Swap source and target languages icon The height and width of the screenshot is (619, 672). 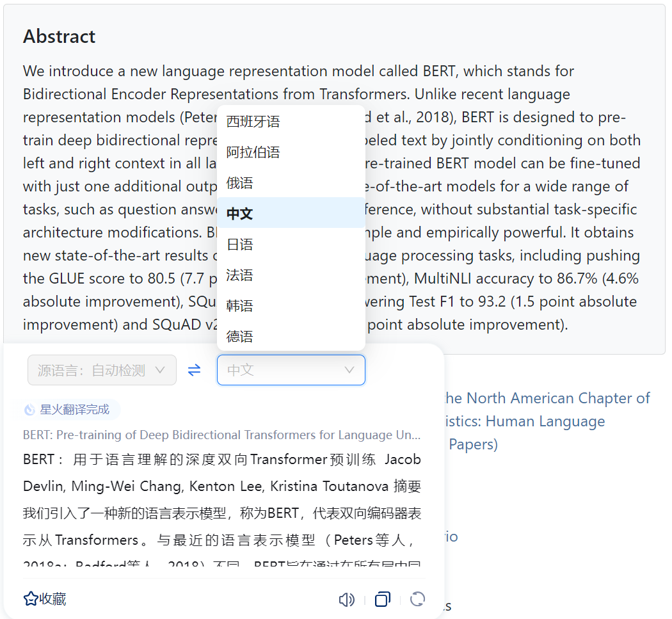tap(195, 370)
